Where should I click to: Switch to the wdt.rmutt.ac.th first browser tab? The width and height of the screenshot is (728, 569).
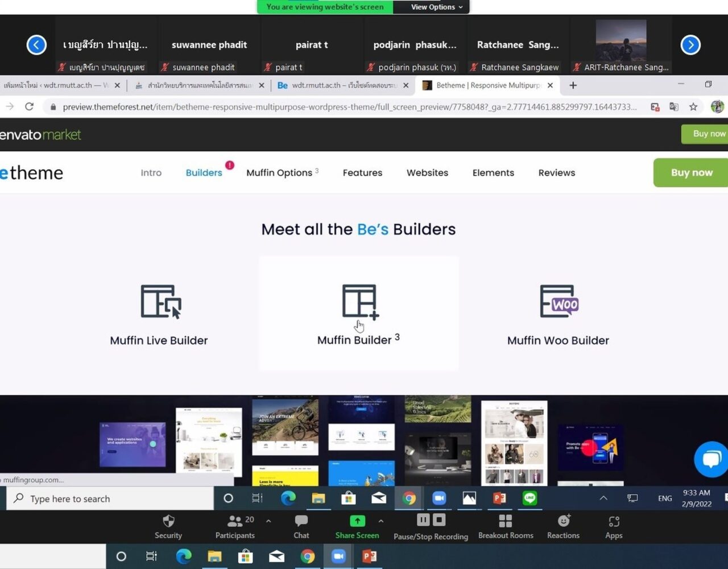[56, 85]
